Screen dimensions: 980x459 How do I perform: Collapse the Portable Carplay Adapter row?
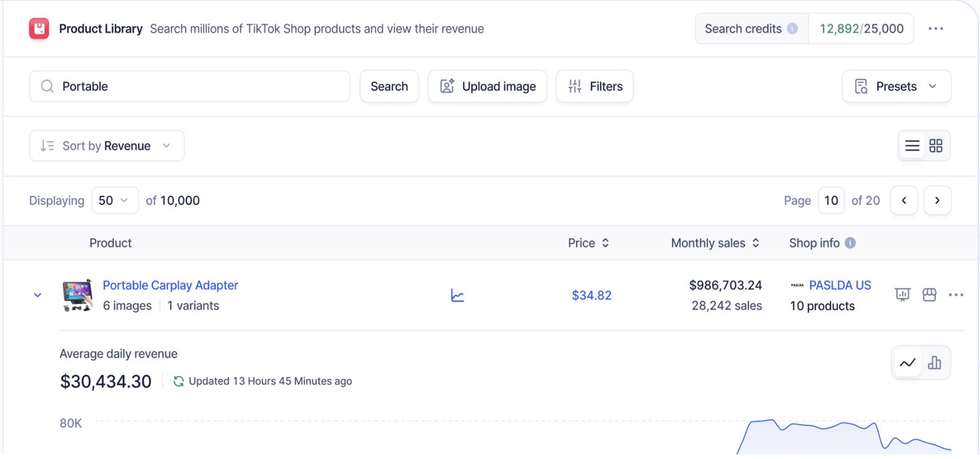[37, 295]
